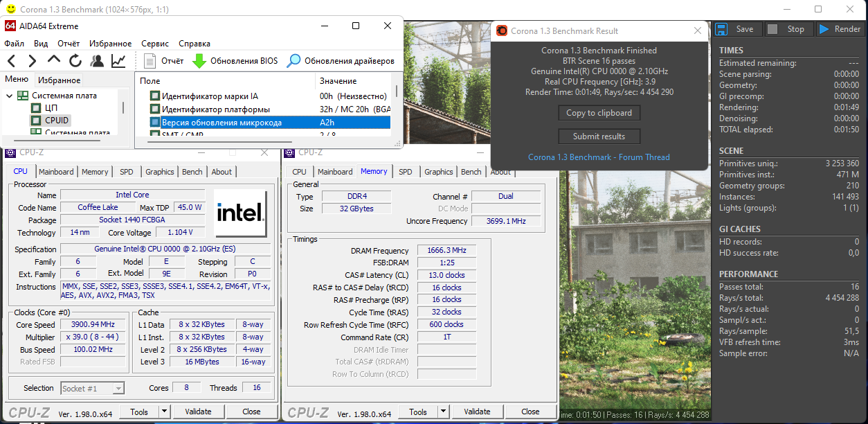The image size is (868, 424).
Task: Click icon beside Идентификатор платформы
Action: tap(155, 109)
